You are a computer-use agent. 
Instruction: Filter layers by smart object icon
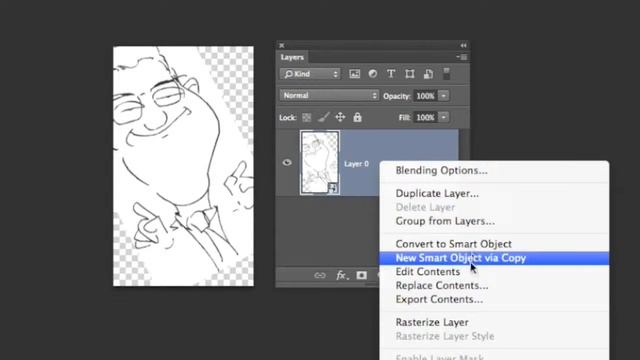point(428,74)
